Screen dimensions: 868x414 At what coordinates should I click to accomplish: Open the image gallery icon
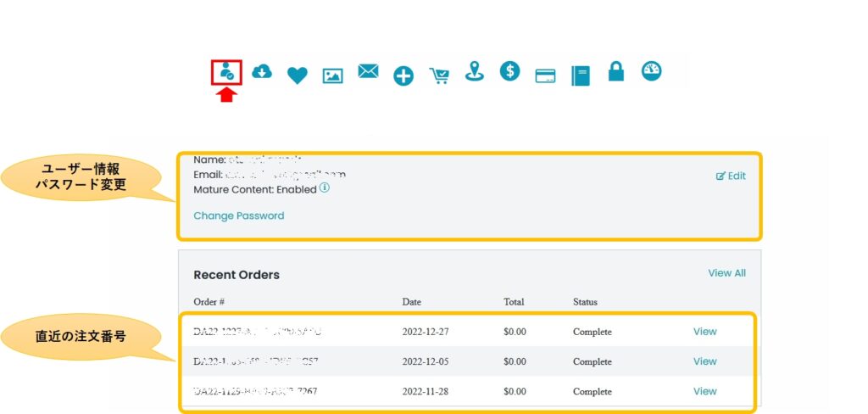point(332,76)
